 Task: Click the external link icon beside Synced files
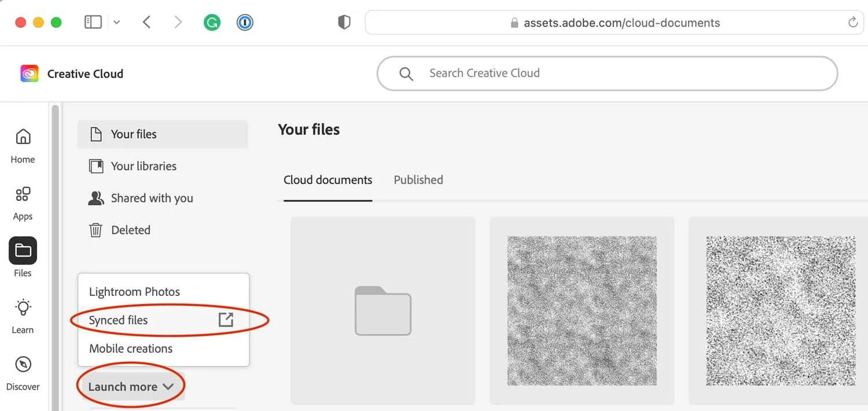coord(226,320)
